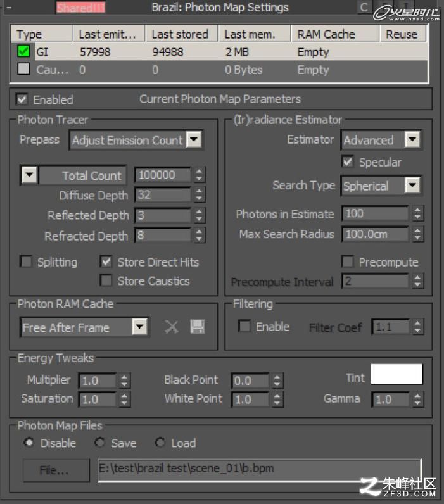Click the Photons in Estimate field

coord(375,213)
